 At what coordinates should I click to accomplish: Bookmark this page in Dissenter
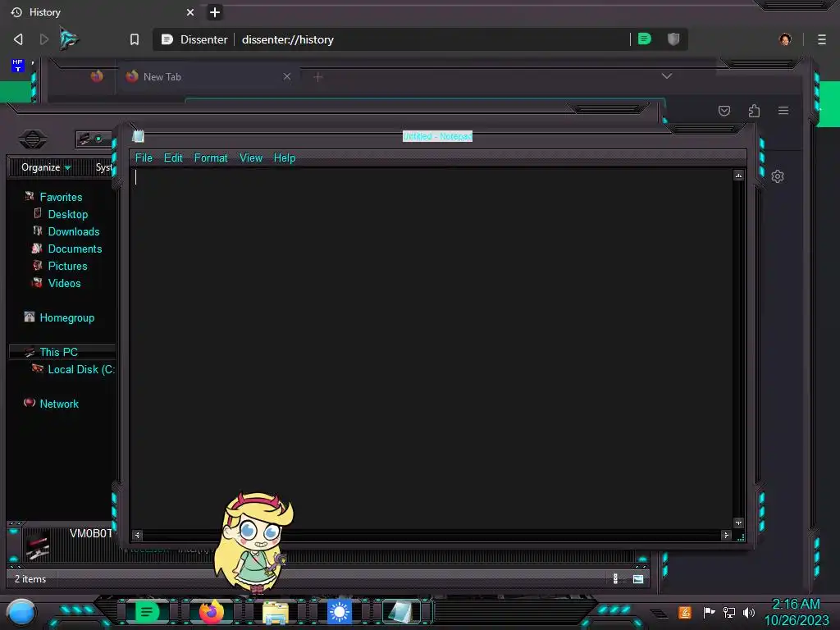135,39
